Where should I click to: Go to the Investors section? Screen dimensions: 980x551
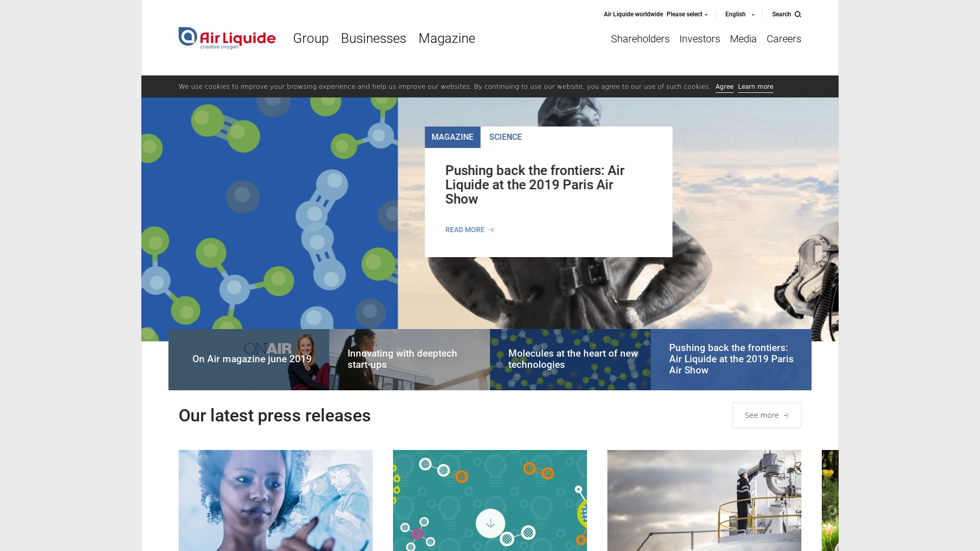pyautogui.click(x=700, y=39)
